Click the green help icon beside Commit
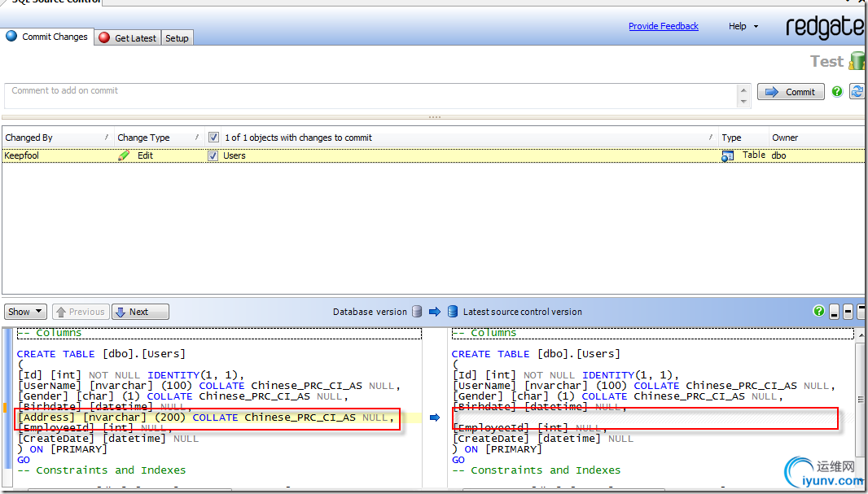Image resolution: width=868 pixels, height=494 pixels. pos(837,92)
